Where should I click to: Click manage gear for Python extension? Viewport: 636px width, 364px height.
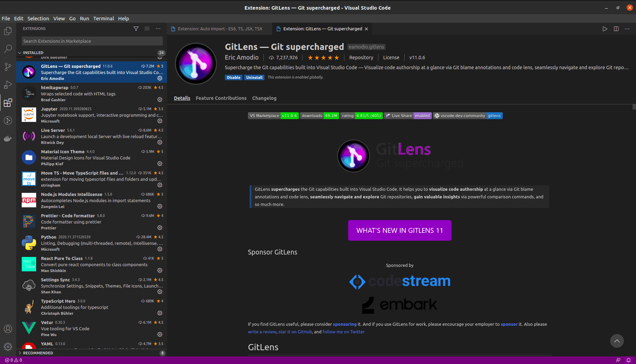[160, 249]
